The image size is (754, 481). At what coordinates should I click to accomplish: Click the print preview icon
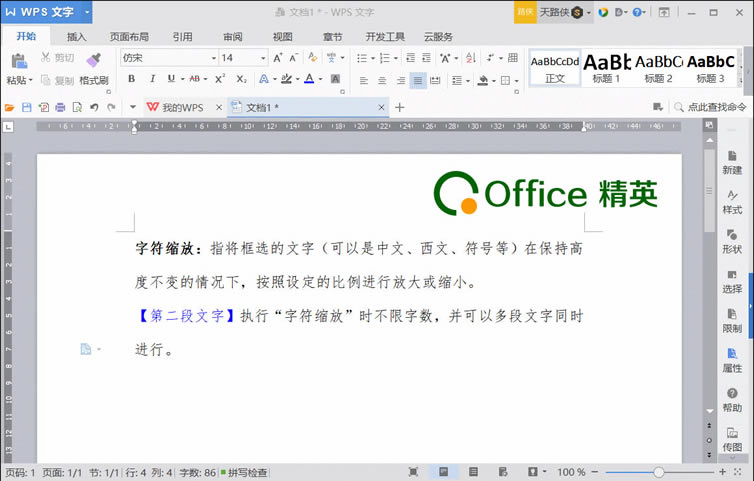77,107
